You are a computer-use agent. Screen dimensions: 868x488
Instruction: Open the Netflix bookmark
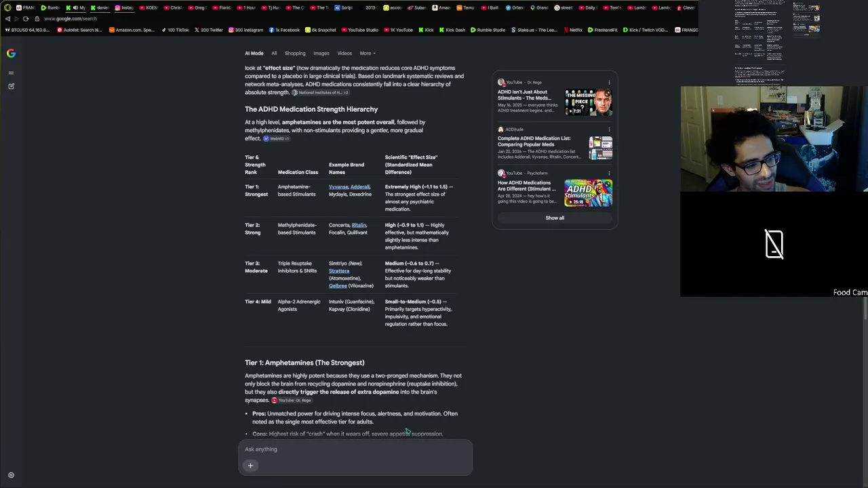(572, 30)
